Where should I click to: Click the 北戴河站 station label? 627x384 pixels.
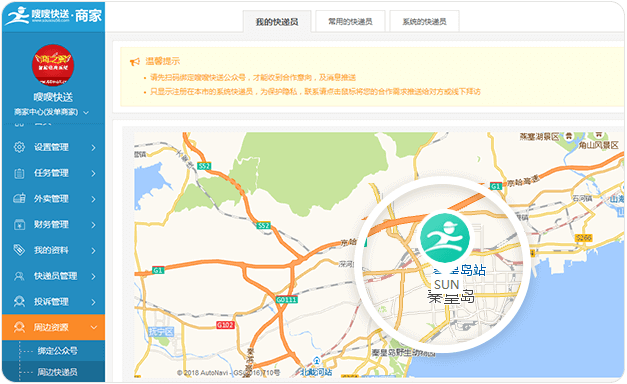(316, 372)
